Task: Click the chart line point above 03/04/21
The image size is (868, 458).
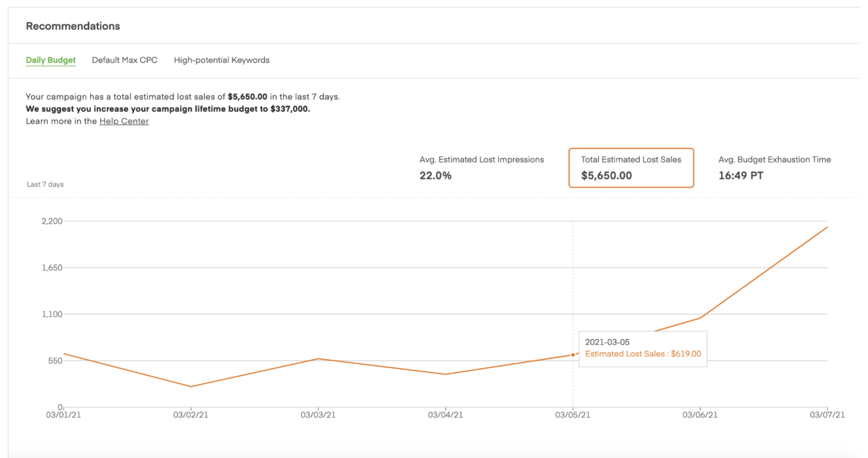Action: tap(446, 374)
